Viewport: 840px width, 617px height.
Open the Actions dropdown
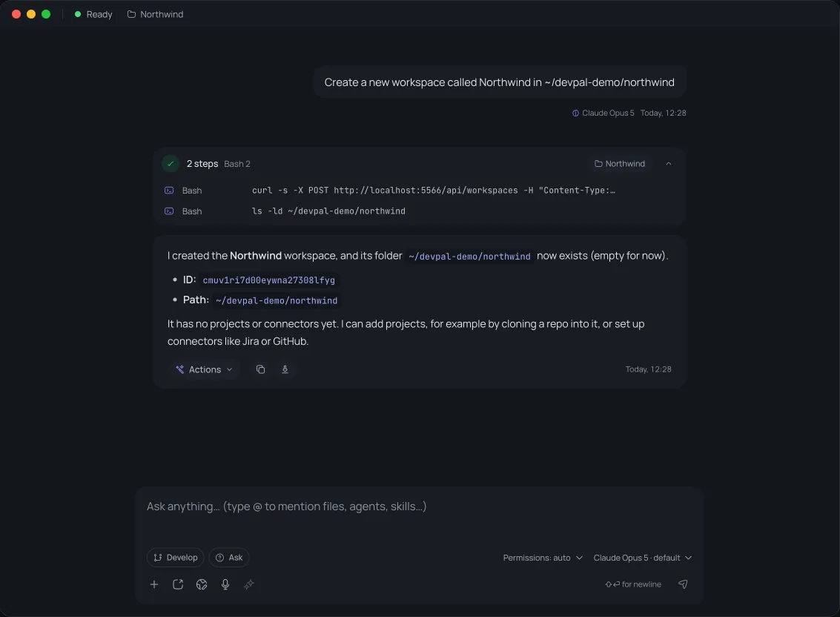[204, 369]
